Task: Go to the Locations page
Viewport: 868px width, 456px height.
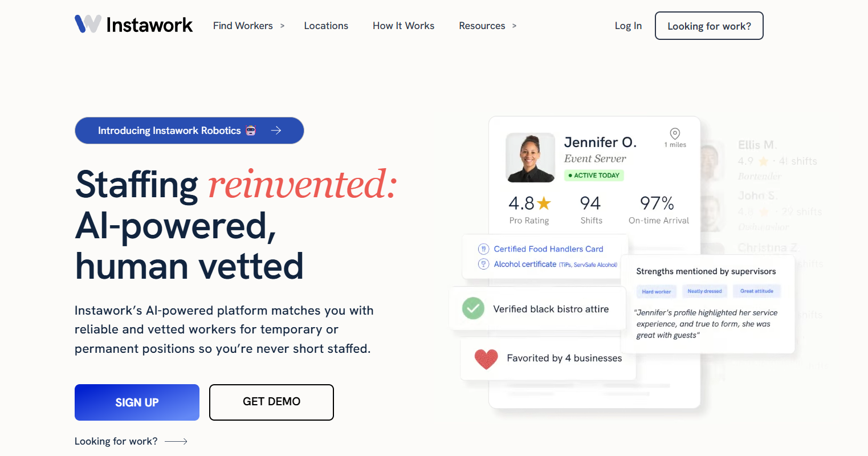Action: click(x=326, y=26)
